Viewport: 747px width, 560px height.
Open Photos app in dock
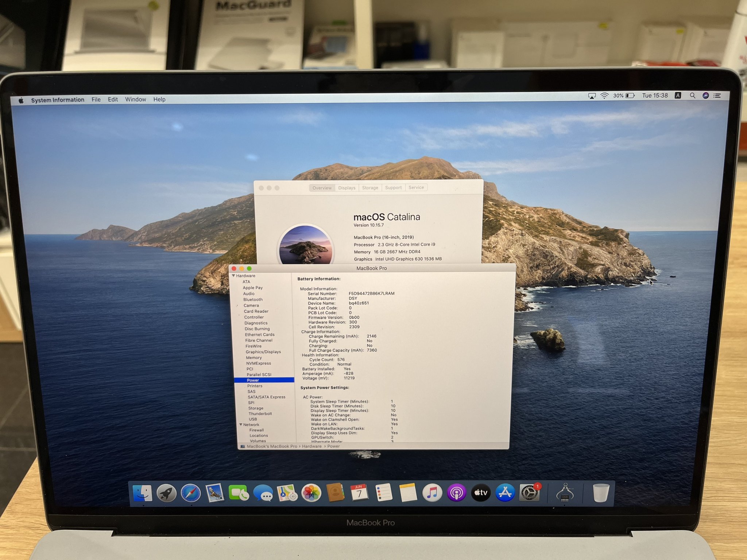[x=311, y=493]
